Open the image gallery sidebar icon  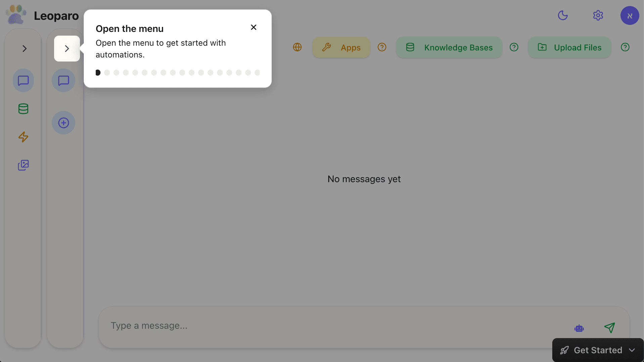click(x=23, y=165)
